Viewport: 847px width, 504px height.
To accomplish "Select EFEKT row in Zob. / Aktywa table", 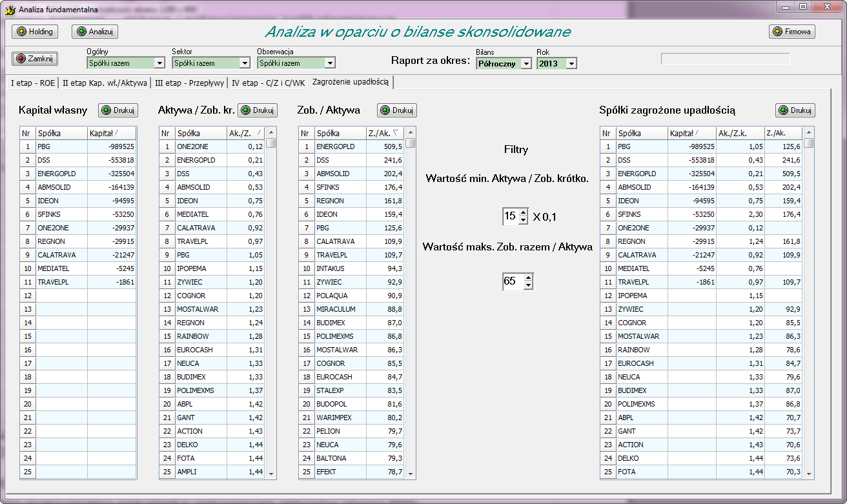I will 352,472.
